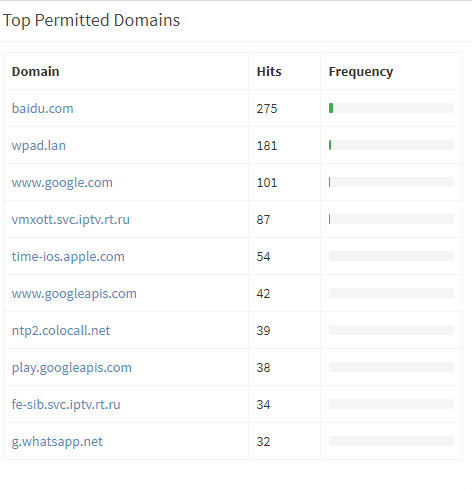Select the time-ios.apple.com link
Image resolution: width=472 pixels, height=490 pixels.
68,256
